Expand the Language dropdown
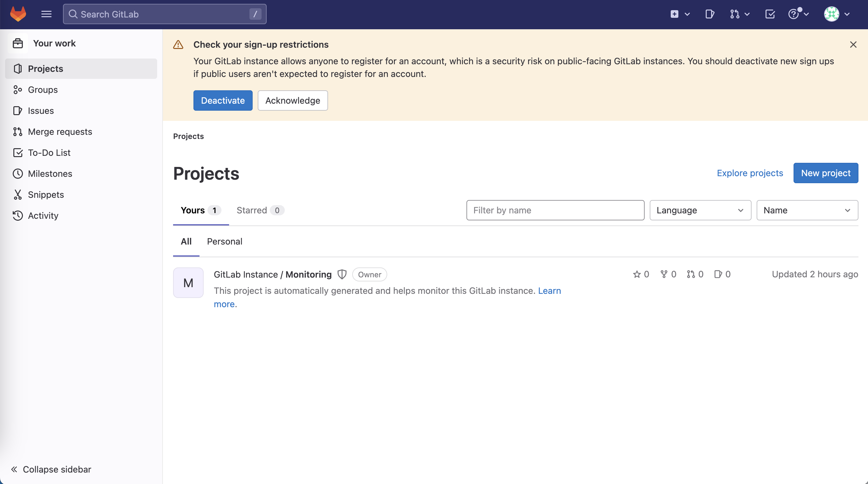Screen dimensions: 868x484 700,211
